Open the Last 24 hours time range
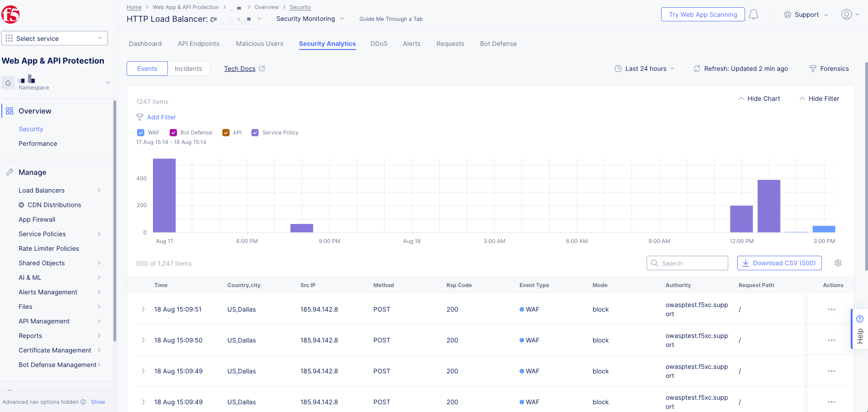The image size is (868, 412). coord(644,69)
